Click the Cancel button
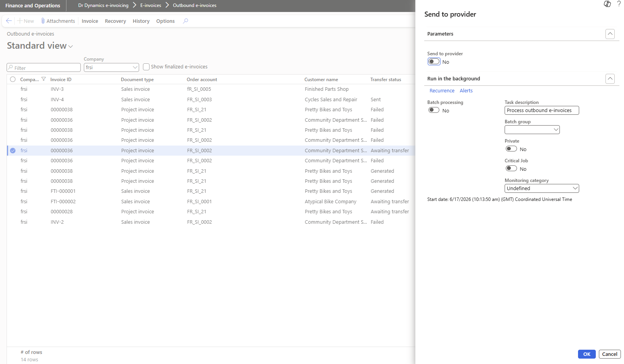This screenshot has width=624, height=364. pos(610,354)
